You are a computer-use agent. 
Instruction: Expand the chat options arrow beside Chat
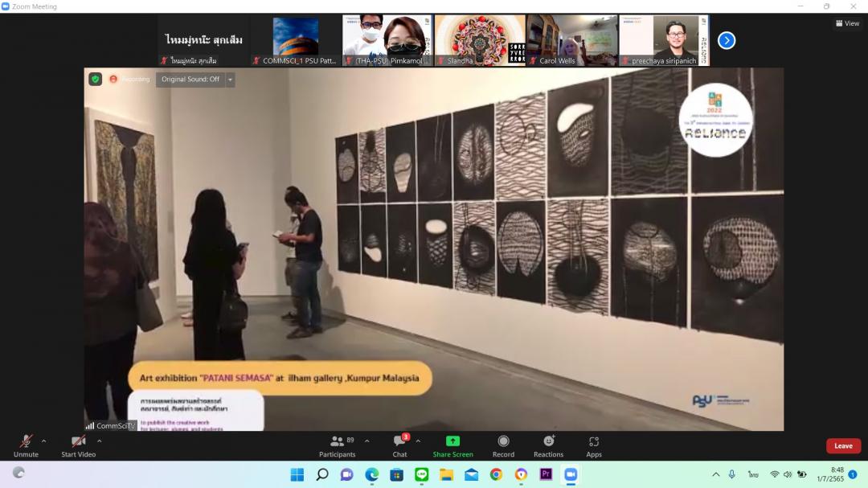[x=418, y=441]
